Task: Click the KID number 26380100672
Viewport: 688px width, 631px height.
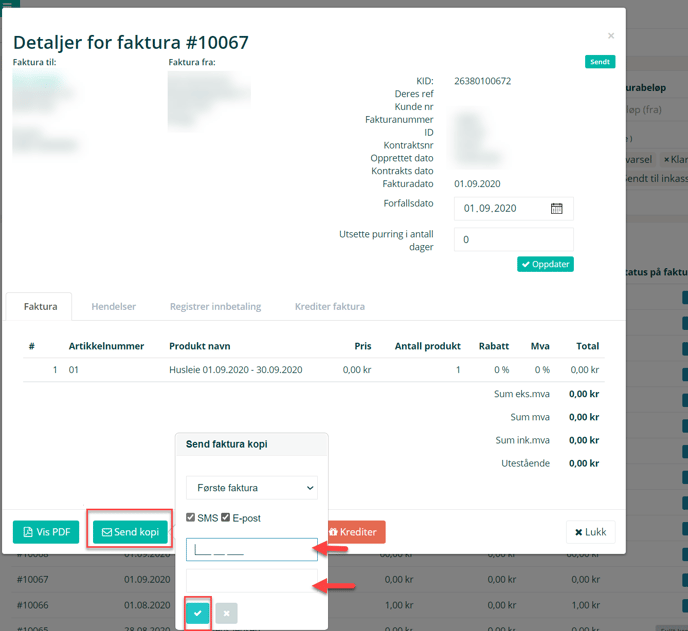Action: coord(483,81)
